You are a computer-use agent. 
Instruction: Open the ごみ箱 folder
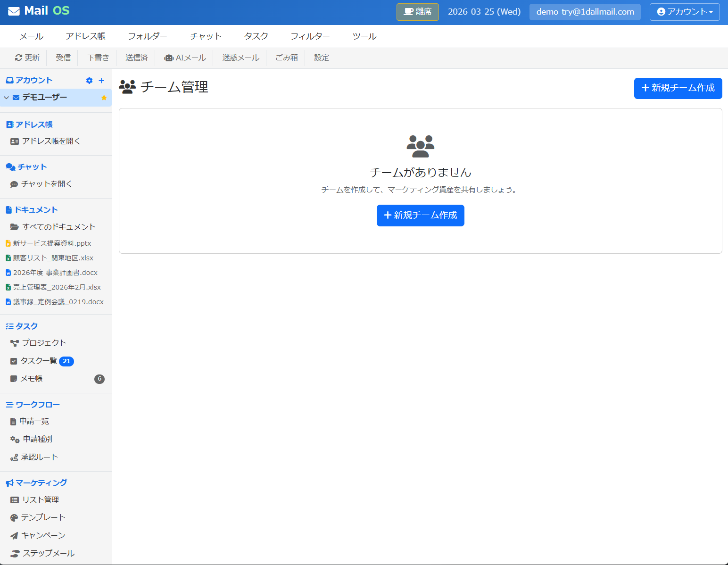point(286,58)
